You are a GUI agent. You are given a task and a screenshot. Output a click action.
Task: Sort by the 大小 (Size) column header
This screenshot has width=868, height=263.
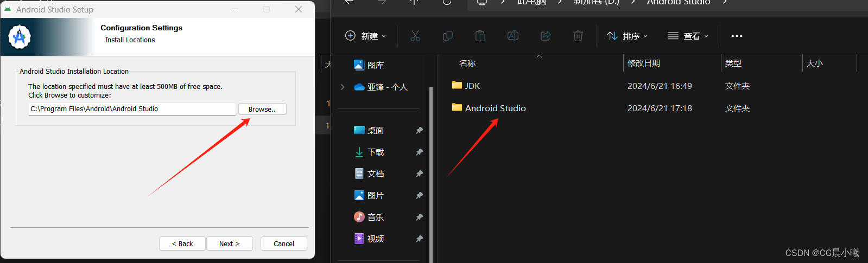pyautogui.click(x=815, y=63)
